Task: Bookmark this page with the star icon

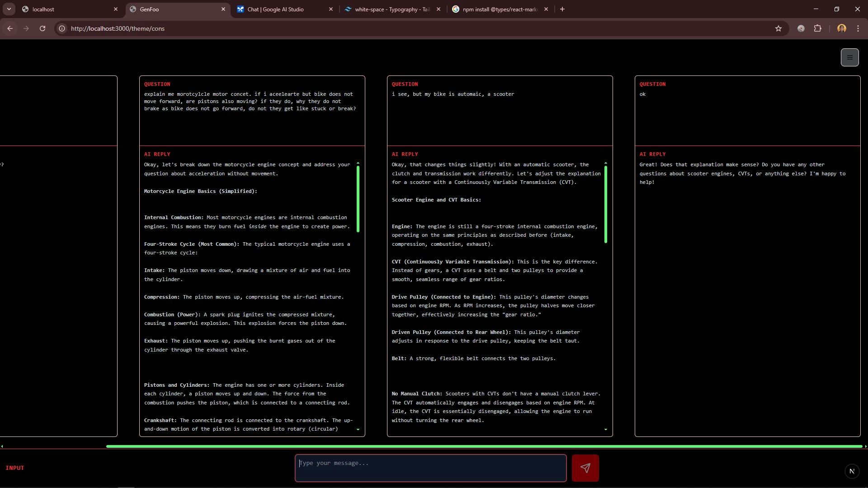Action: [778, 28]
